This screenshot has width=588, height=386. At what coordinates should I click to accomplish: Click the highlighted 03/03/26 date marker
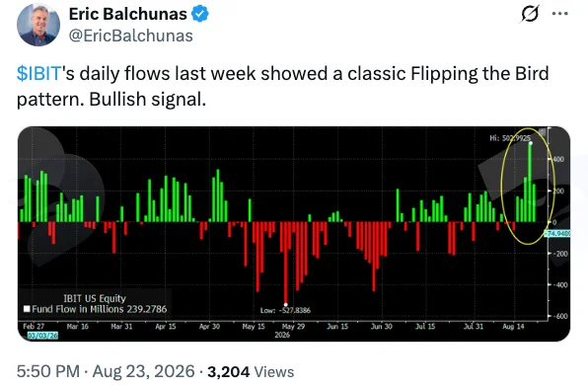point(42,335)
